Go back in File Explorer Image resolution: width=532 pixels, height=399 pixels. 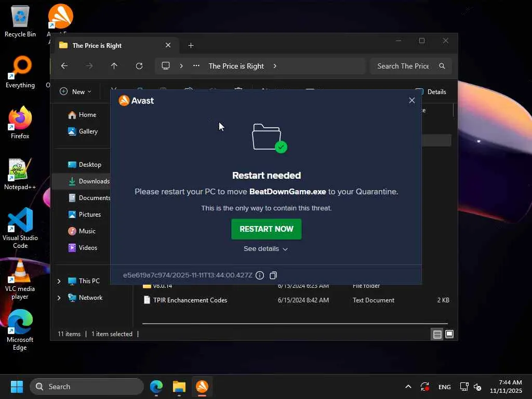(64, 66)
